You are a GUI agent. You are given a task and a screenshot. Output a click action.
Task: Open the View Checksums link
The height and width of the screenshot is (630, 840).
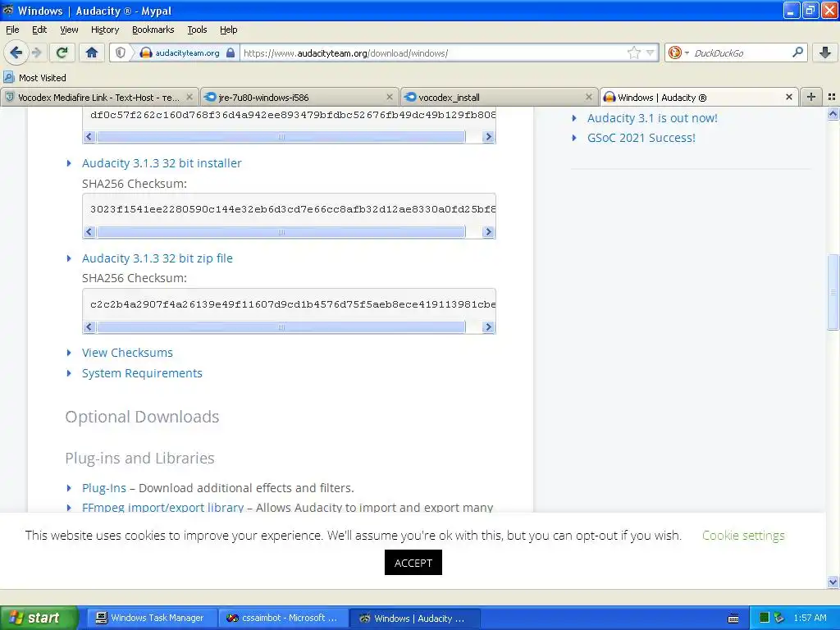pyautogui.click(x=127, y=353)
